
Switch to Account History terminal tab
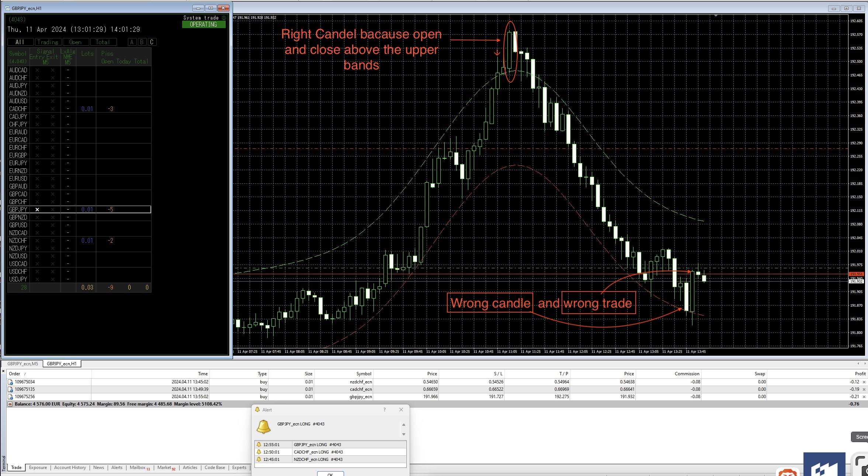pos(70,468)
